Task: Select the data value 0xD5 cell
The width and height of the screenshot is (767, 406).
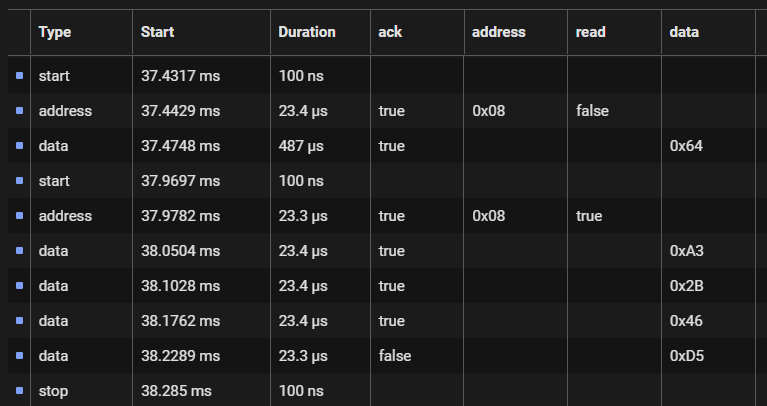Action: click(x=687, y=356)
